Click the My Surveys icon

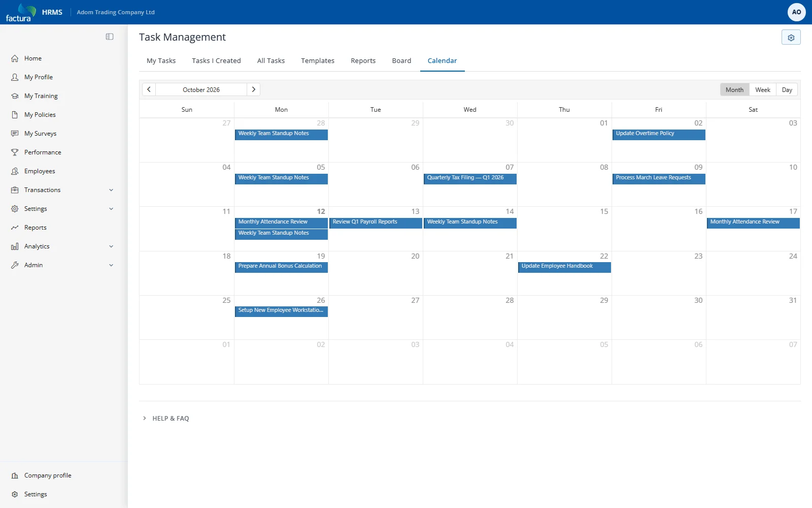coord(15,134)
